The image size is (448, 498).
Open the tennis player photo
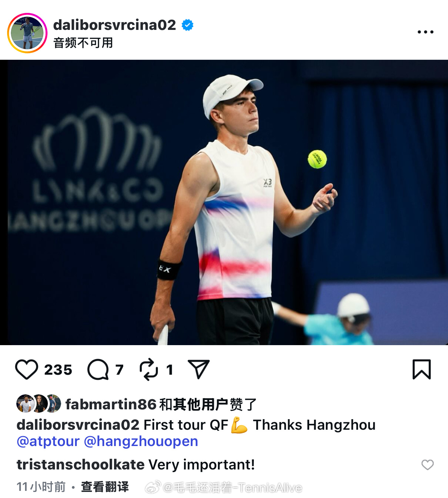[x=224, y=202]
